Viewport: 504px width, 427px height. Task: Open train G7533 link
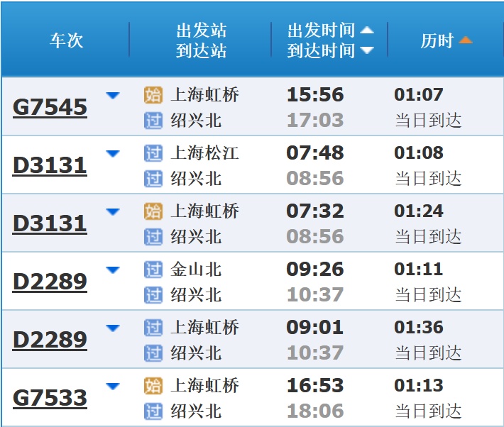pyautogui.click(x=50, y=399)
